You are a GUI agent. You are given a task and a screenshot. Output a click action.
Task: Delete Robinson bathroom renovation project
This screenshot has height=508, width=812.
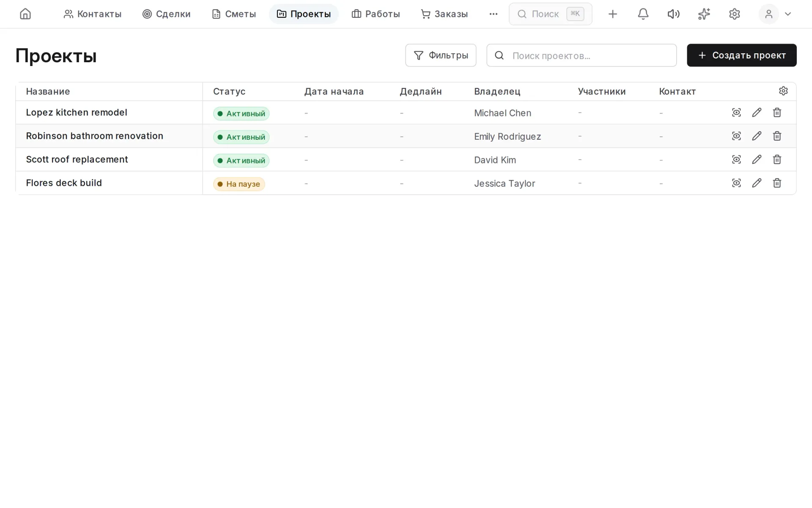click(777, 136)
